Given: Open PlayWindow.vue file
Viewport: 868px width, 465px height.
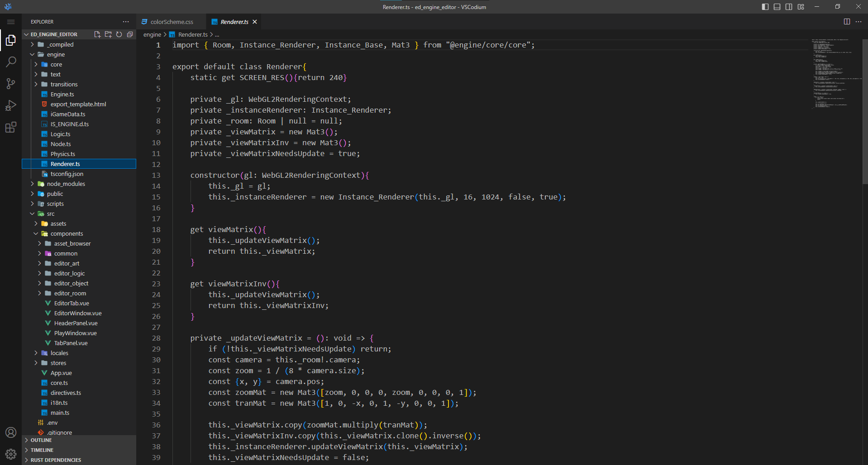Looking at the screenshot, I should (x=79, y=333).
